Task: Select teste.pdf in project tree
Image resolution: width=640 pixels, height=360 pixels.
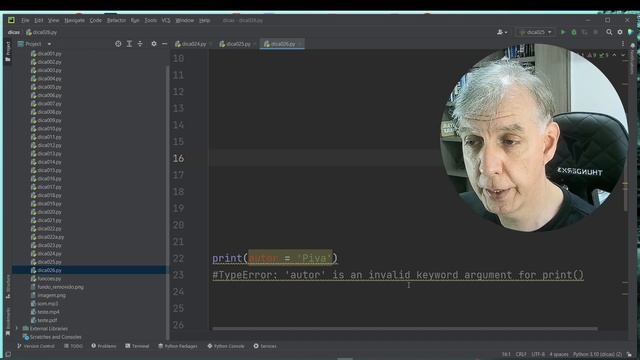Action: (44, 320)
